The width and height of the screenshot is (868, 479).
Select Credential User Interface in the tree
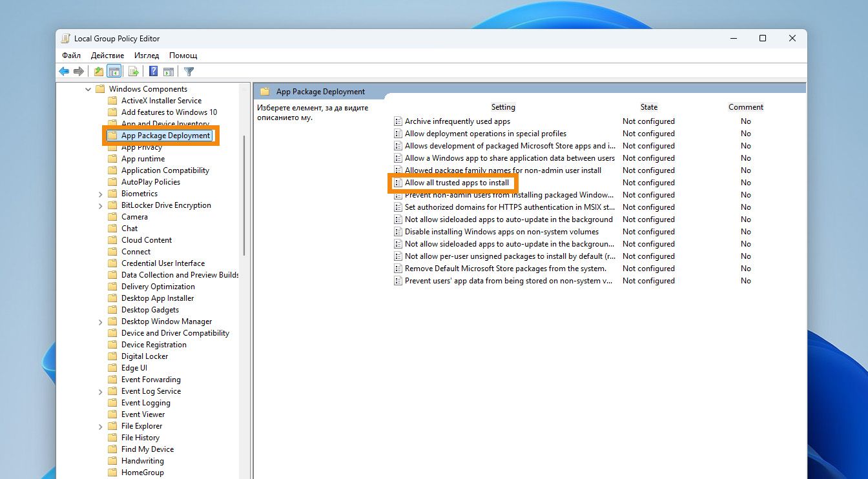(x=163, y=263)
